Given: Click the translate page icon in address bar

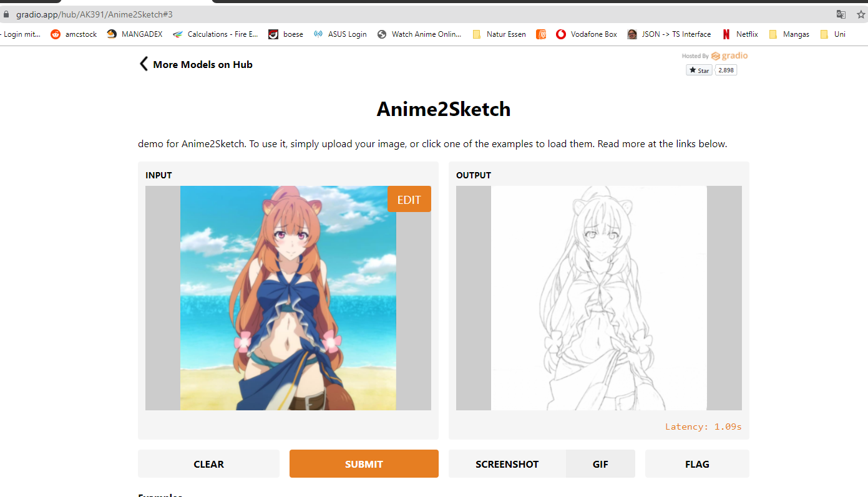Looking at the screenshot, I should click(841, 14).
